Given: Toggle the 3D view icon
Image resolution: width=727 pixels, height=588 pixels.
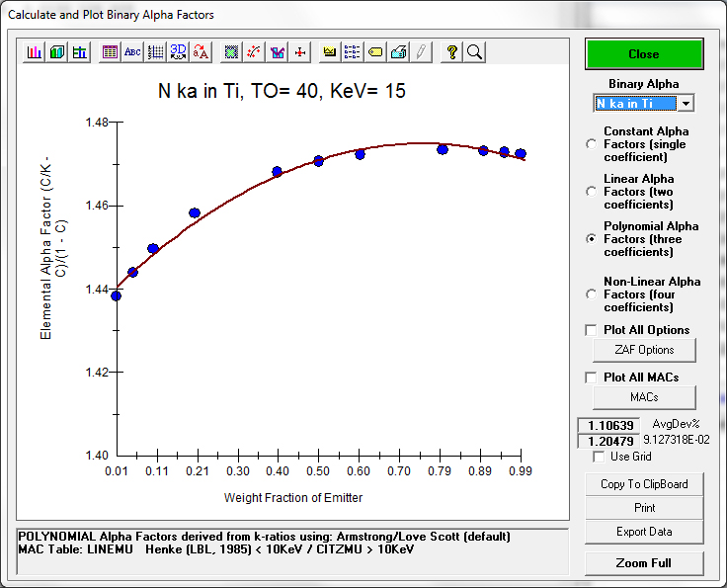Looking at the screenshot, I should (x=178, y=52).
